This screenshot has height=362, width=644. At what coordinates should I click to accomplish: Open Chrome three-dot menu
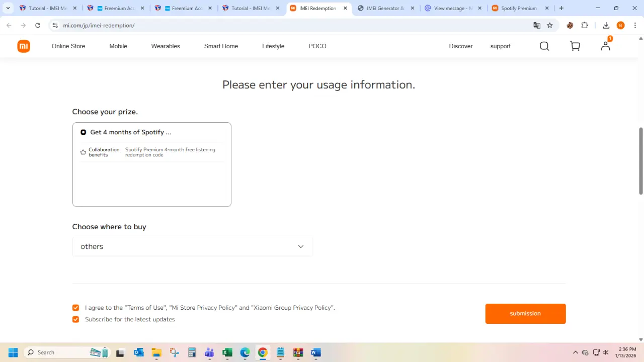click(635, 25)
